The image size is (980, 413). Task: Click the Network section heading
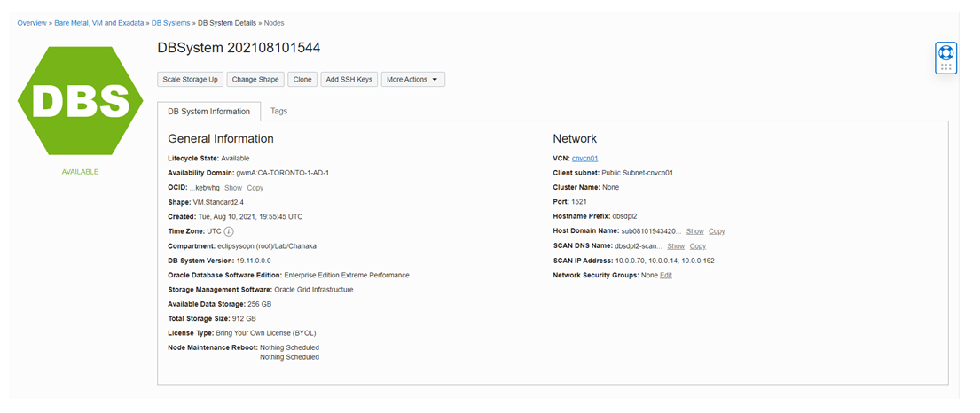[575, 139]
